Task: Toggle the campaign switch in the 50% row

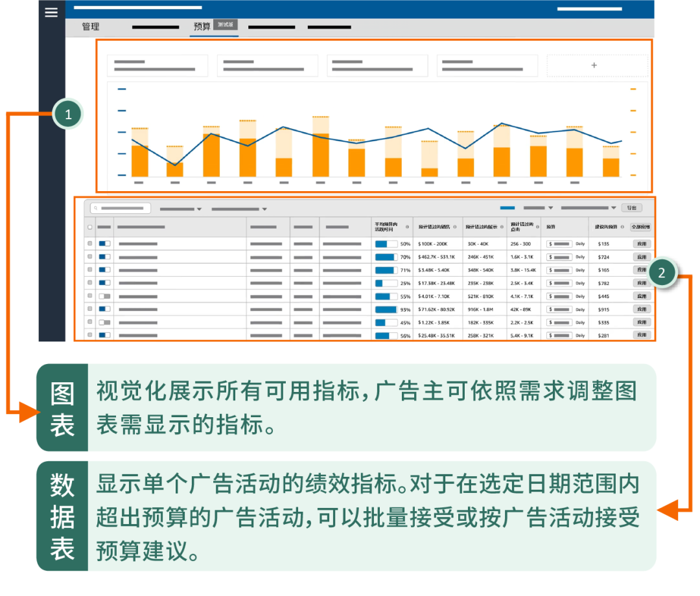Action: [104, 244]
